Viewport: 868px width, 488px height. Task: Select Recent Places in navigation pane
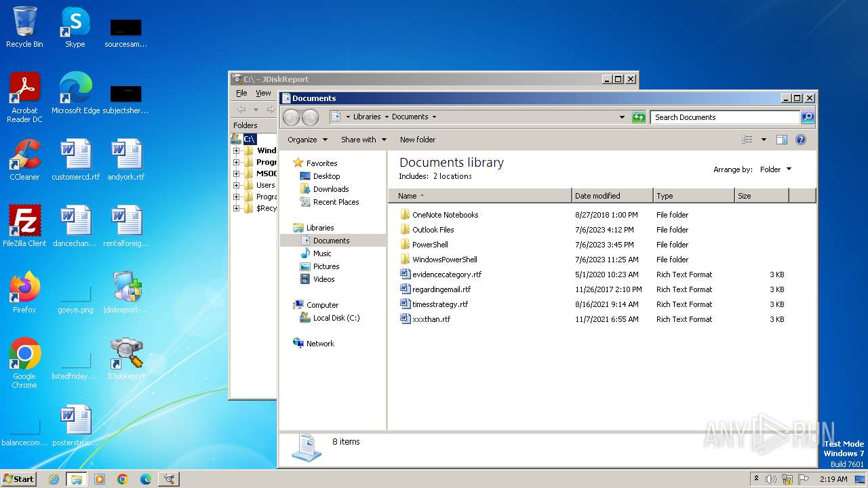(336, 202)
